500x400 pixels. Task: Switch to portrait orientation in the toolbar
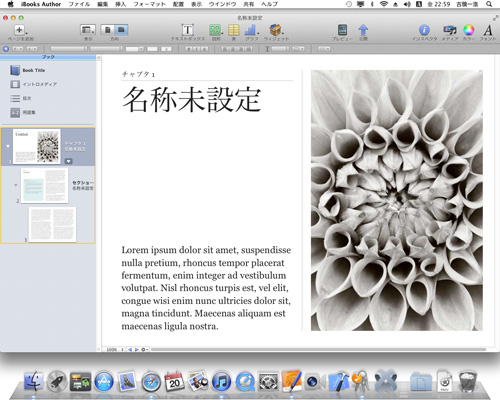click(x=107, y=30)
